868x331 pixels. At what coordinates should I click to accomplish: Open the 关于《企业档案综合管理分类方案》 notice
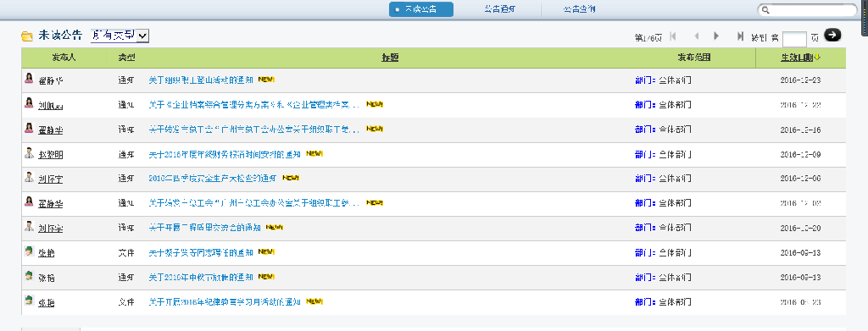tap(255, 105)
